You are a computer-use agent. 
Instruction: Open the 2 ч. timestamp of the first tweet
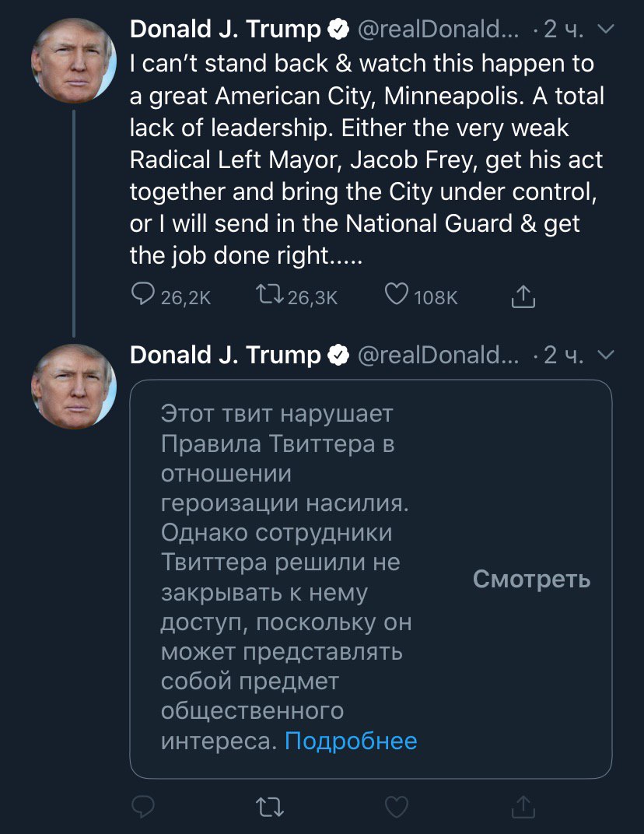(x=563, y=28)
